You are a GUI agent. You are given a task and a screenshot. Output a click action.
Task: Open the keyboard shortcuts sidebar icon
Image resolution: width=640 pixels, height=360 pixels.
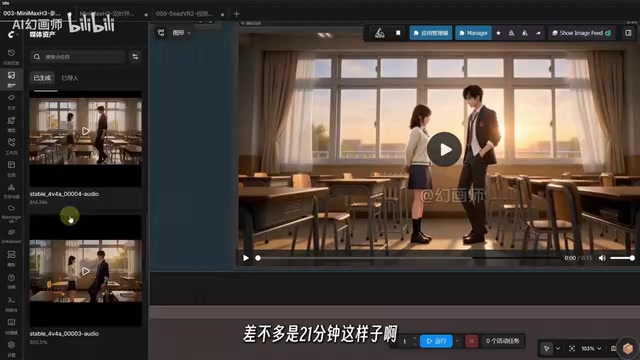tap(11, 322)
